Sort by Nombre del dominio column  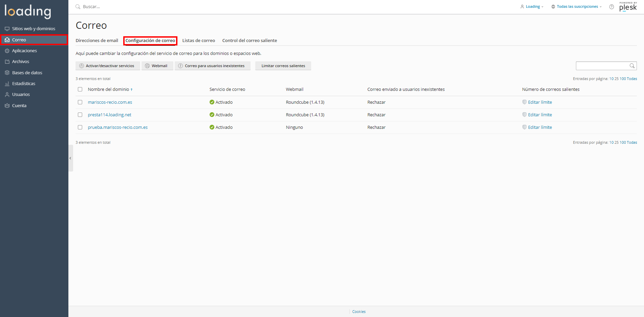110,89
